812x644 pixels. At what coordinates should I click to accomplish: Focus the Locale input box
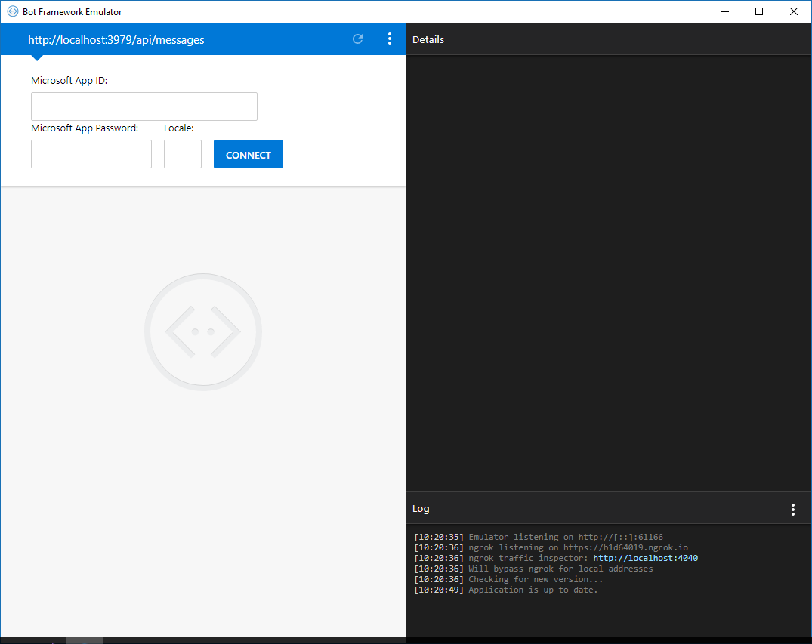[182, 154]
